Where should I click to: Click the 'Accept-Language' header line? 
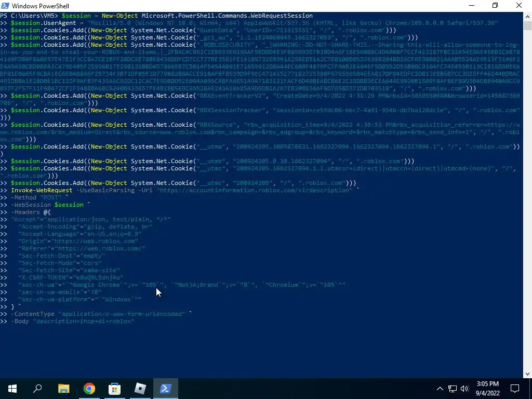(80, 234)
